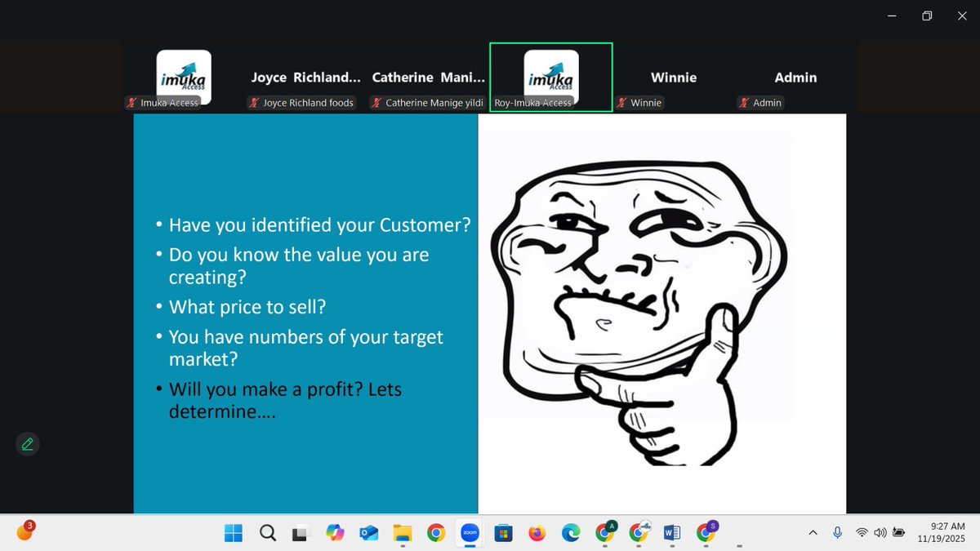Open volume control tray icon
Viewport: 980px width, 551px height.
880,533
